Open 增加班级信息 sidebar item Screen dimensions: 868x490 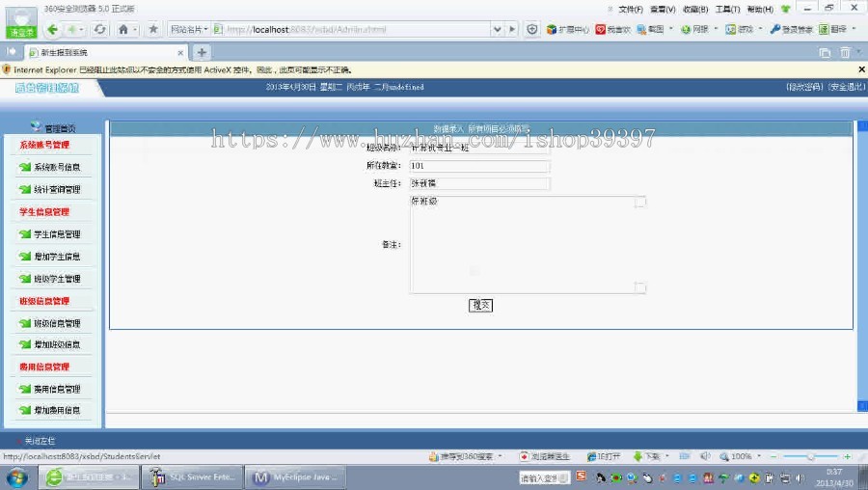pos(57,344)
